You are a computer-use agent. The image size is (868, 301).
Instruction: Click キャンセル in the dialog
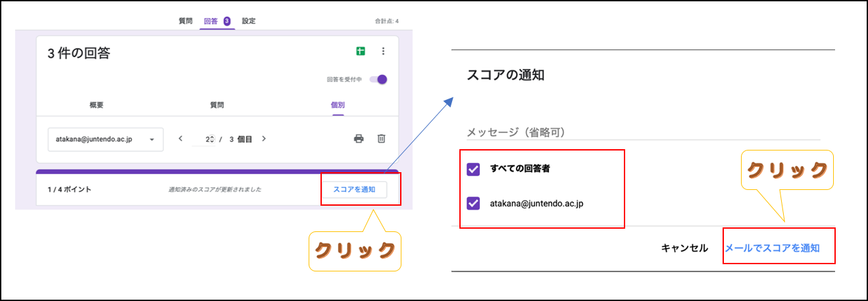(x=684, y=248)
